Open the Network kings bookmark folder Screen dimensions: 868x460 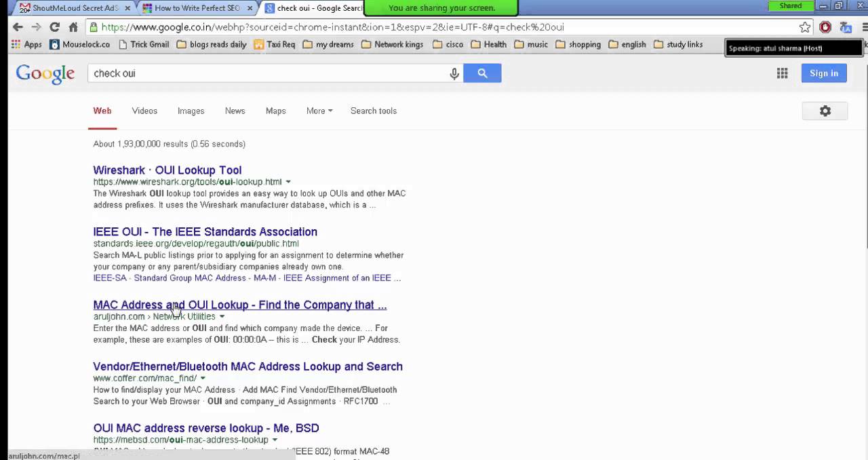tap(392, 44)
